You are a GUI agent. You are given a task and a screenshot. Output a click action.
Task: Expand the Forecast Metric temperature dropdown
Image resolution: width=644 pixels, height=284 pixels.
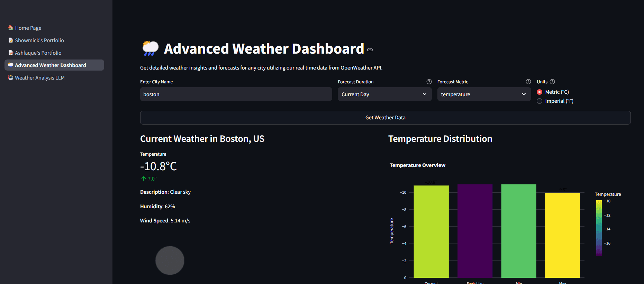point(484,94)
